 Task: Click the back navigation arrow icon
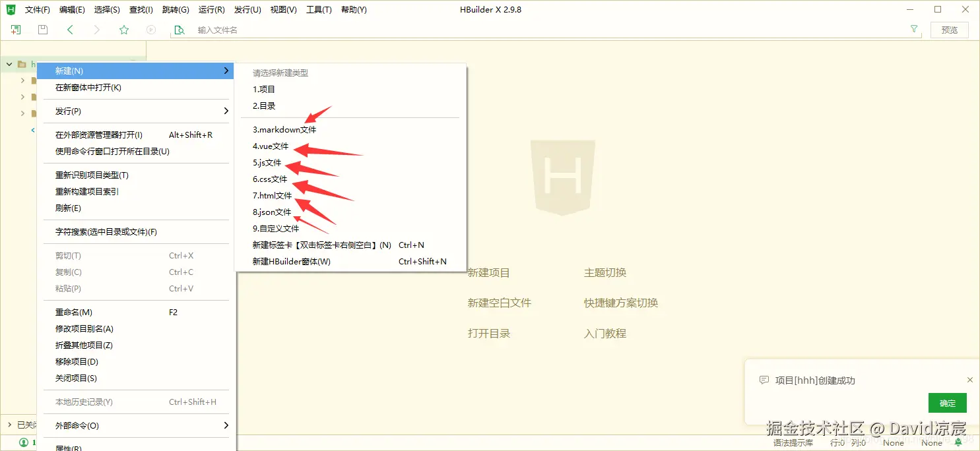pos(69,30)
